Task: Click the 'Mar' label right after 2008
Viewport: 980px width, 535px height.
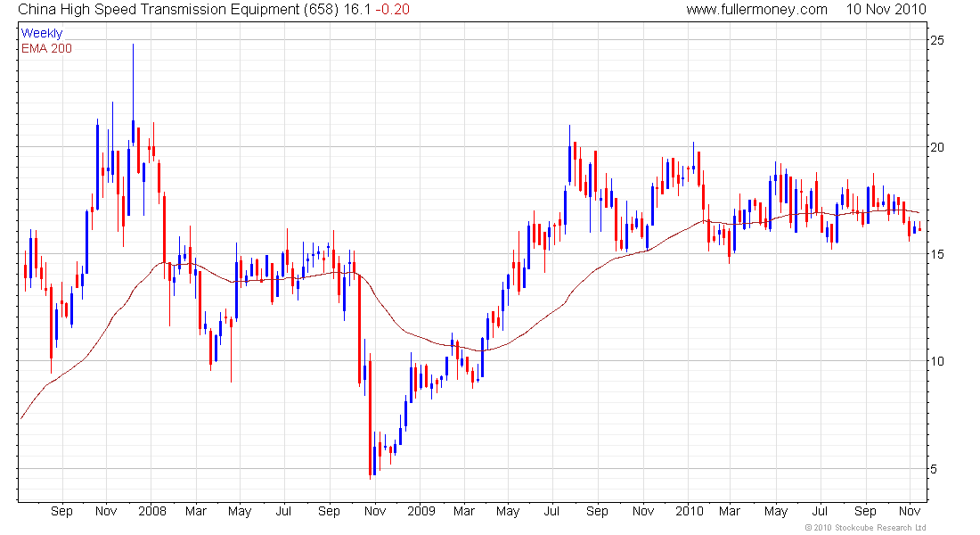Action: click(x=196, y=511)
